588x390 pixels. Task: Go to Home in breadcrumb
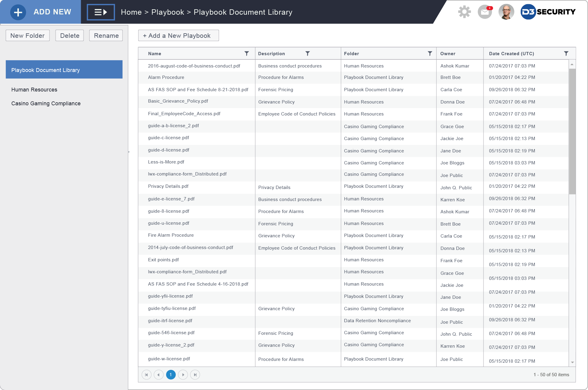point(131,12)
